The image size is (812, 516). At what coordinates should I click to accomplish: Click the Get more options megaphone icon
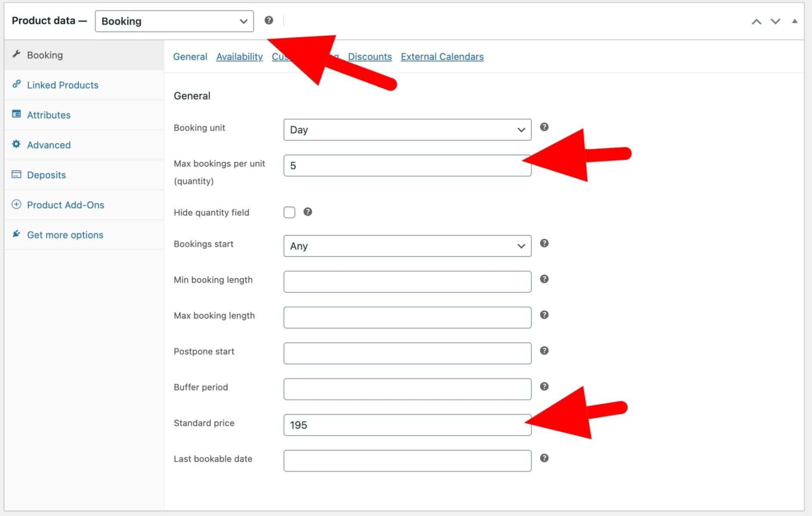tap(16, 233)
